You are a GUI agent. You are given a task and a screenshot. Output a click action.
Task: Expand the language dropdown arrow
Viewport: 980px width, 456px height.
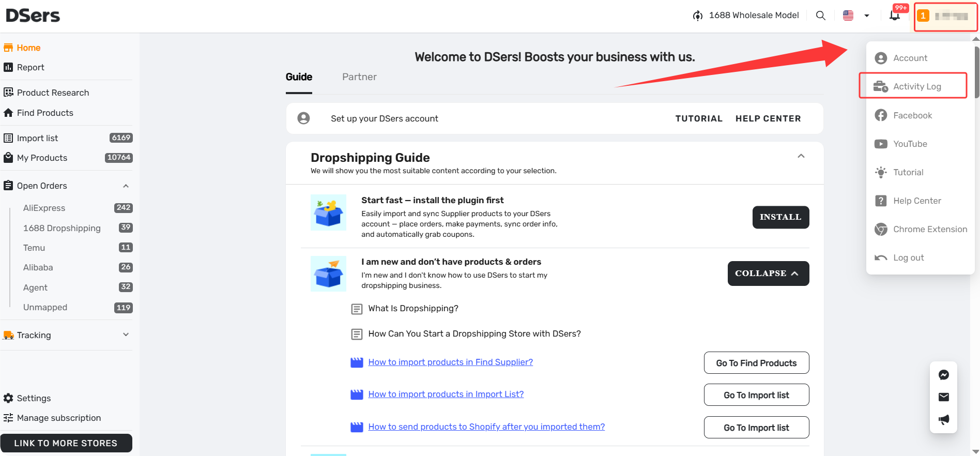pyautogui.click(x=867, y=16)
